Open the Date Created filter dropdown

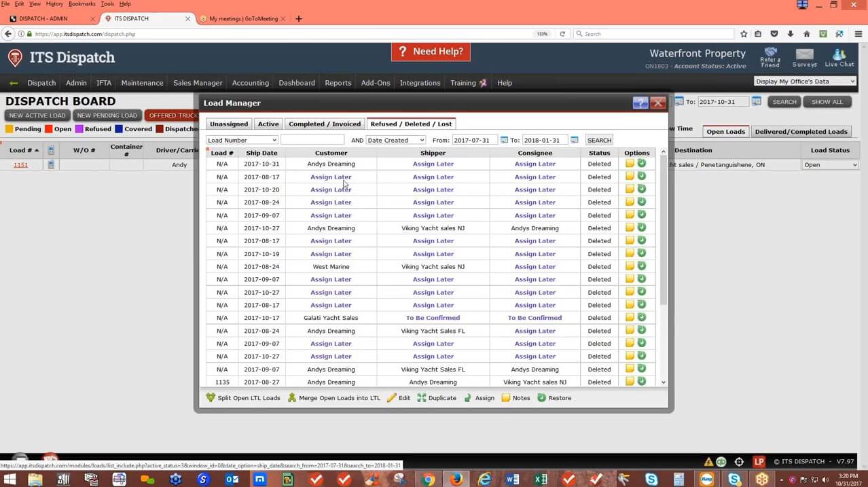[396, 140]
